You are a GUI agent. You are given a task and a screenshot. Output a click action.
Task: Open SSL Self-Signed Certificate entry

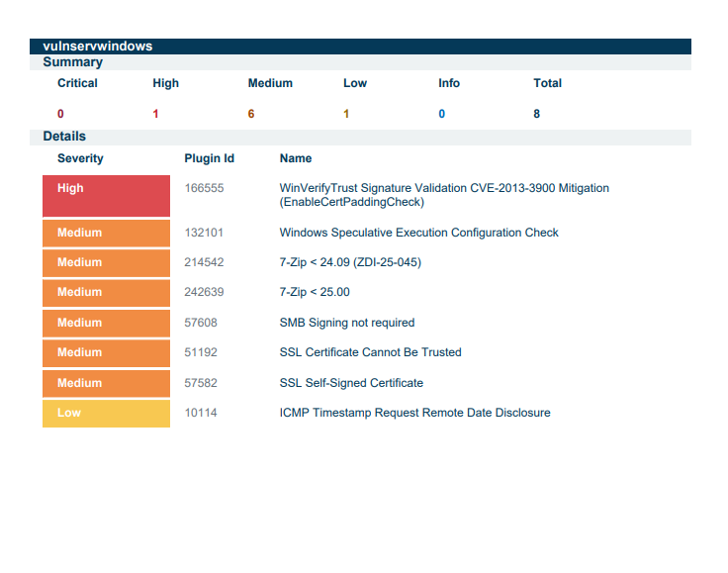point(351,383)
